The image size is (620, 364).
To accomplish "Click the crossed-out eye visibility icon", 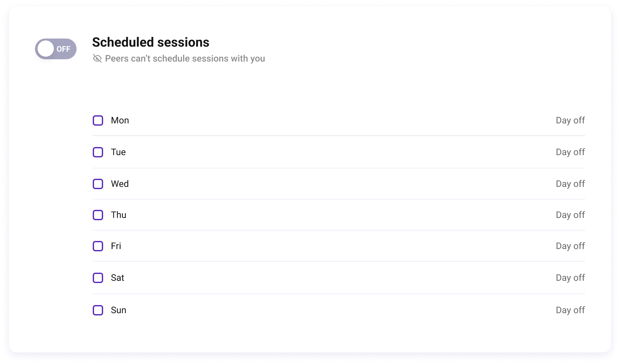I will (x=97, y=58).
